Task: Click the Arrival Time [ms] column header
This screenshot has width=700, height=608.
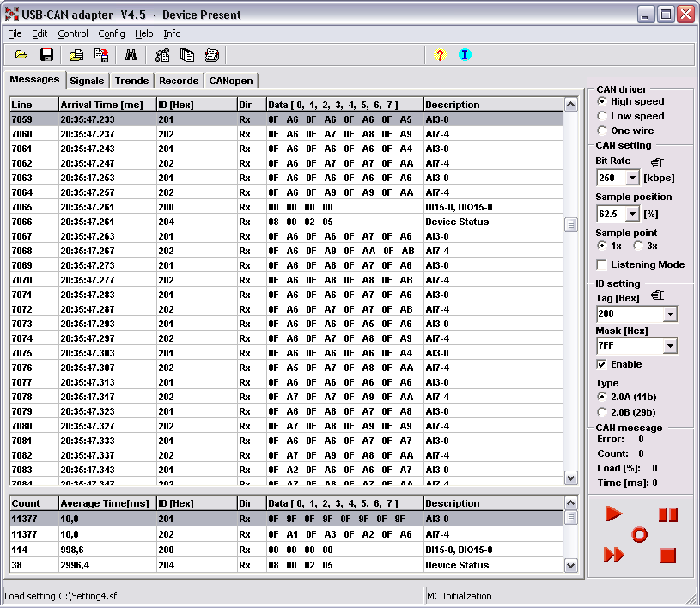Action: coord(107,105)
